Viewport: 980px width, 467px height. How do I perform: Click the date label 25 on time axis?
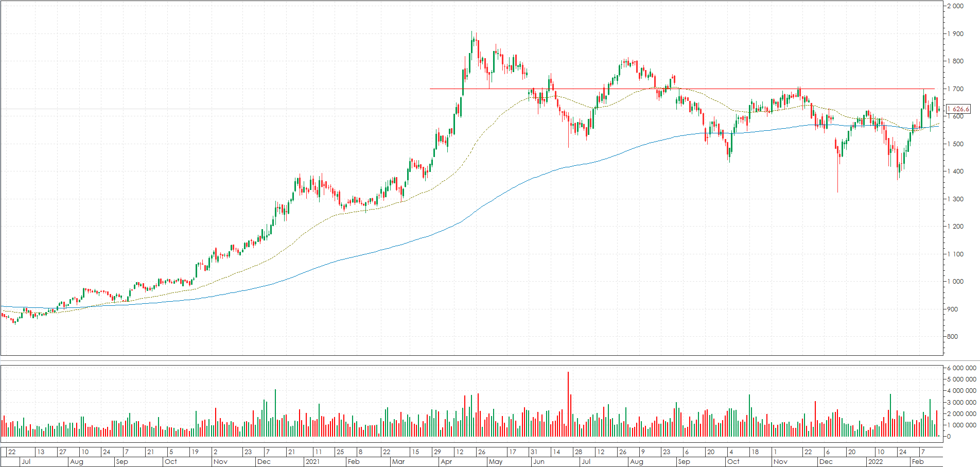340,452
